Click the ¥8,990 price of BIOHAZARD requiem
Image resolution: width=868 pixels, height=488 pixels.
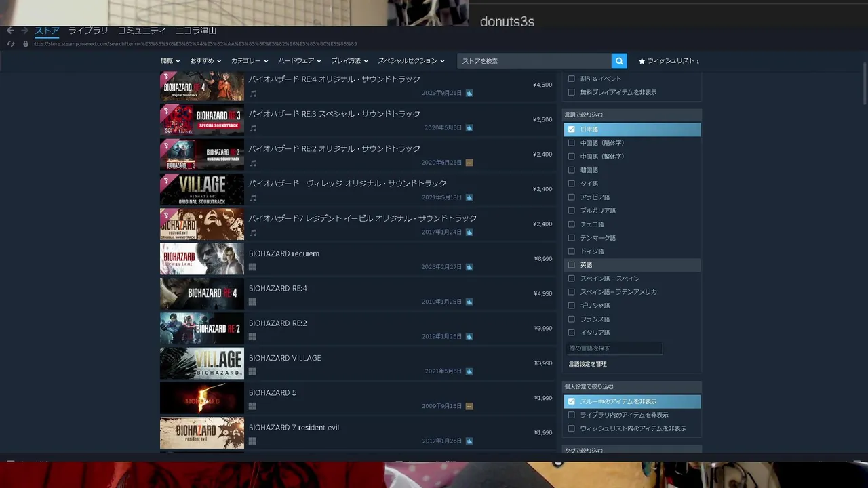[x=542, y=259]
